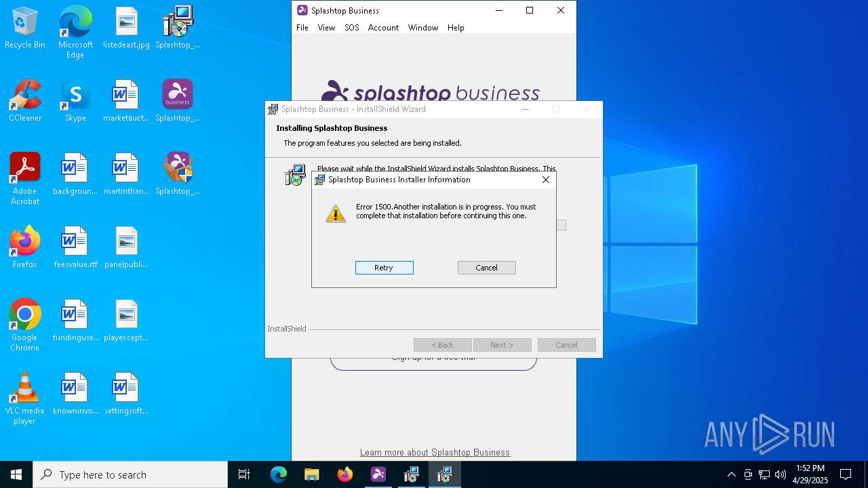The image size is (868, 488).
Task: Launch Microsoft Edge from desktop
Action: coord(75,32)
